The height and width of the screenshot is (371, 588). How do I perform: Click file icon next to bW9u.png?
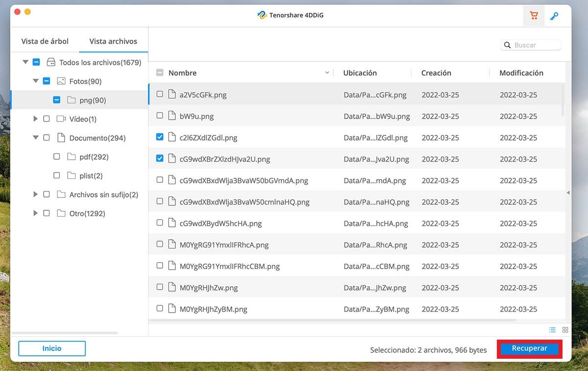(x=171, y=116)
